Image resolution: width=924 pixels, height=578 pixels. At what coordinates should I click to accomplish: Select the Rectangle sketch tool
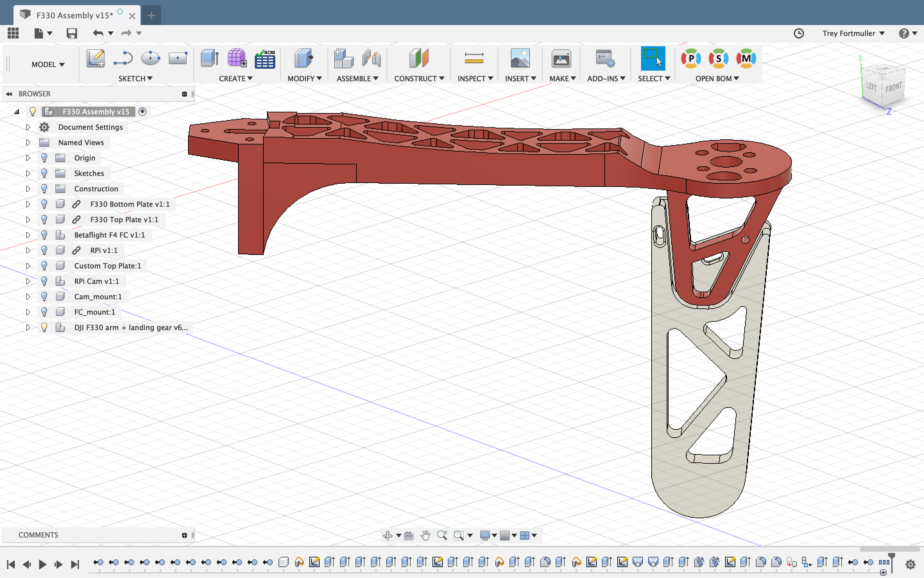click(178, 58)
